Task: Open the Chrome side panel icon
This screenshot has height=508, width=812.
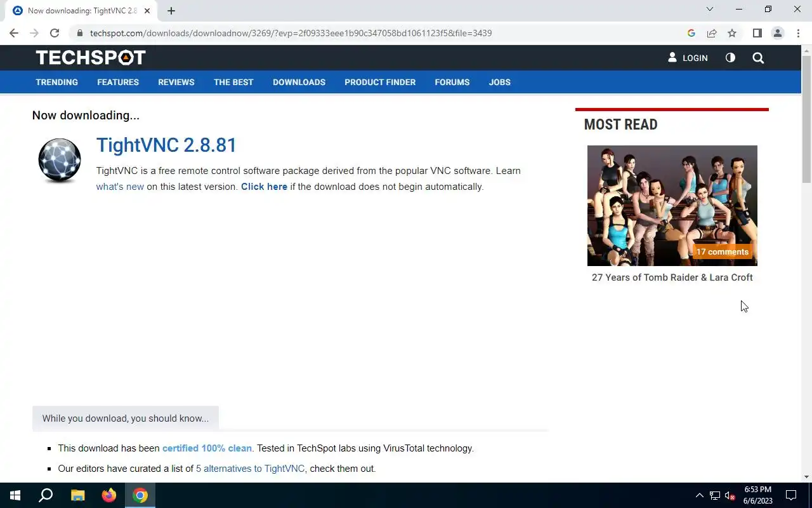Action: click(x=757, y=33)
